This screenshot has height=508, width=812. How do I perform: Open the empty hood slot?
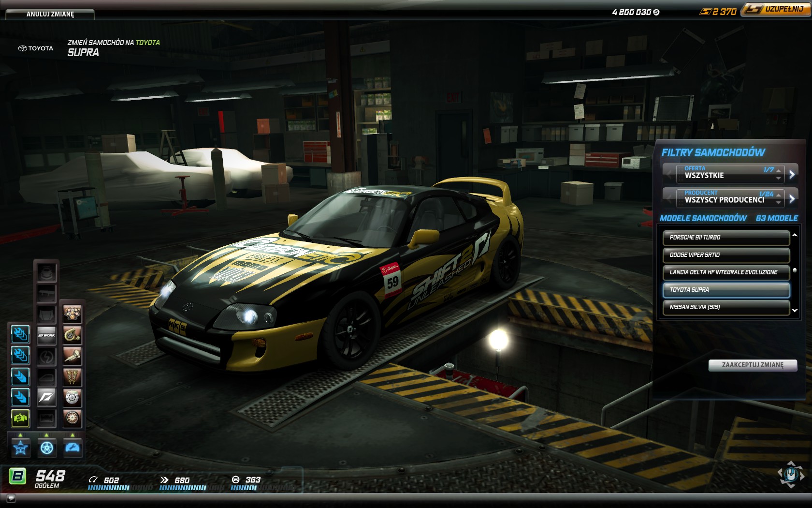pos(46,314)
